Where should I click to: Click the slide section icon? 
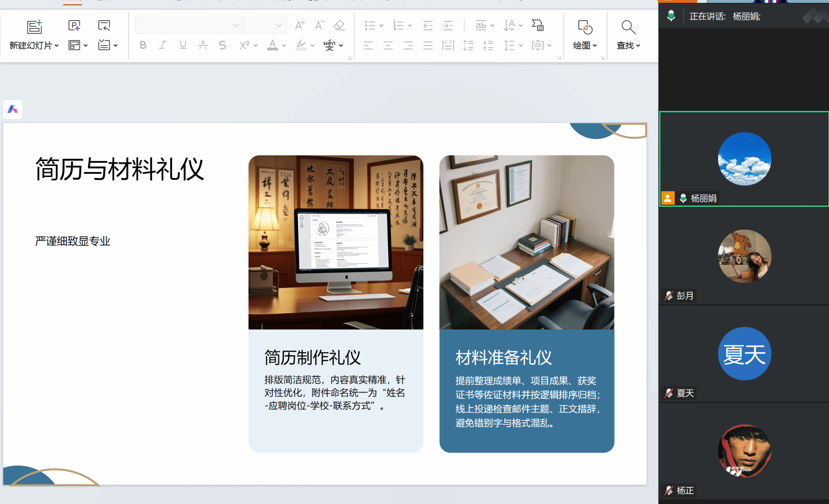(104, 45)
